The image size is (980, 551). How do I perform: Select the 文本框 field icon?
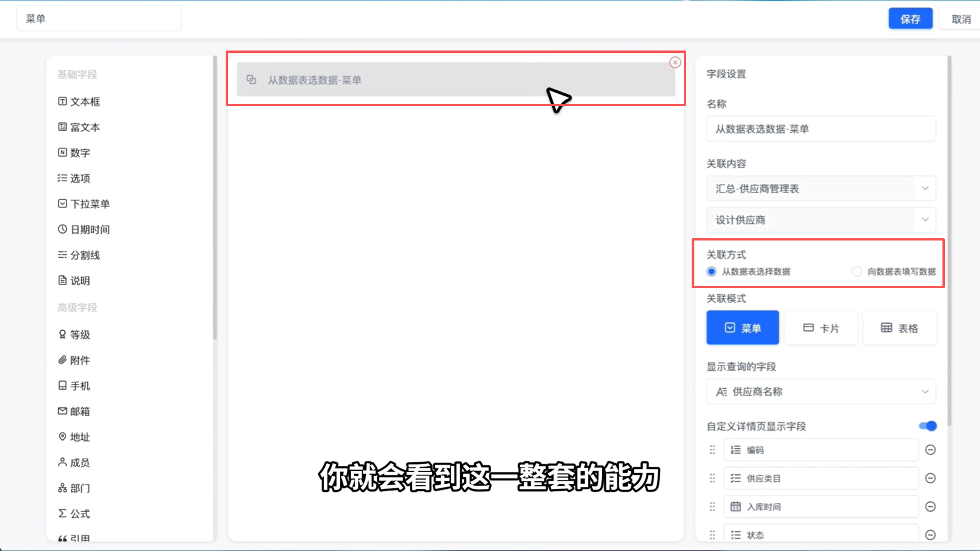click(x=62, y=101)
